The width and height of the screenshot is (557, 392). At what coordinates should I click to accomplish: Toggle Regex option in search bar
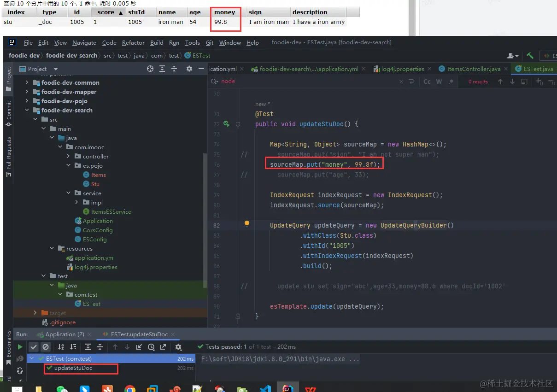(451, 82)
